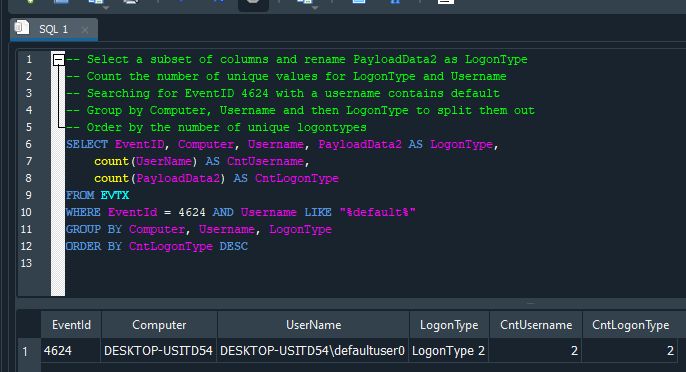
Task: Click the 'count' function on line 8
Action: coord(111,178)
